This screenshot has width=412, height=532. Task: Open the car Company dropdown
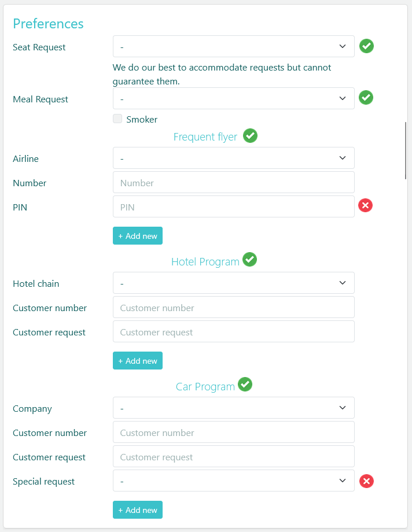pos(233,408)
